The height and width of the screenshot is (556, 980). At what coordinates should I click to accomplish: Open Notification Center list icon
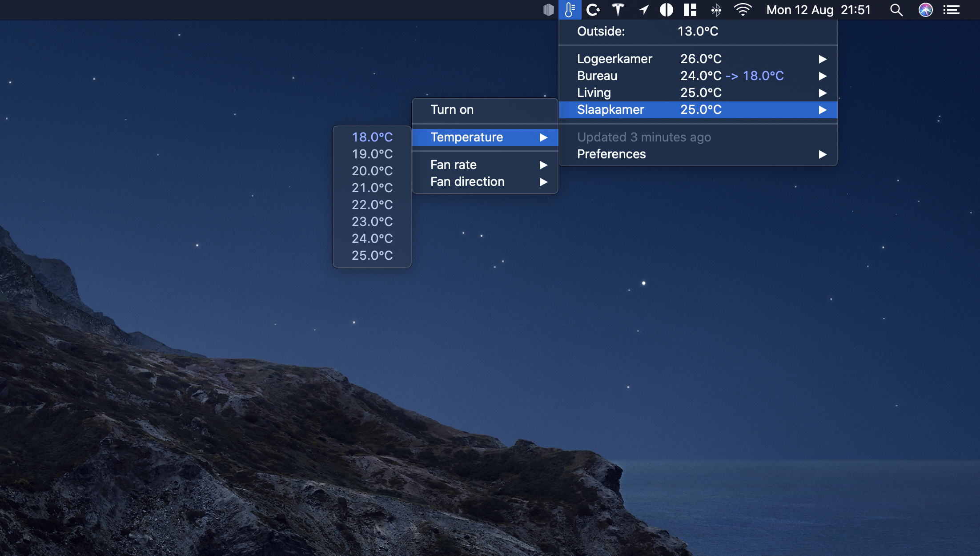(x=951, y=10)
